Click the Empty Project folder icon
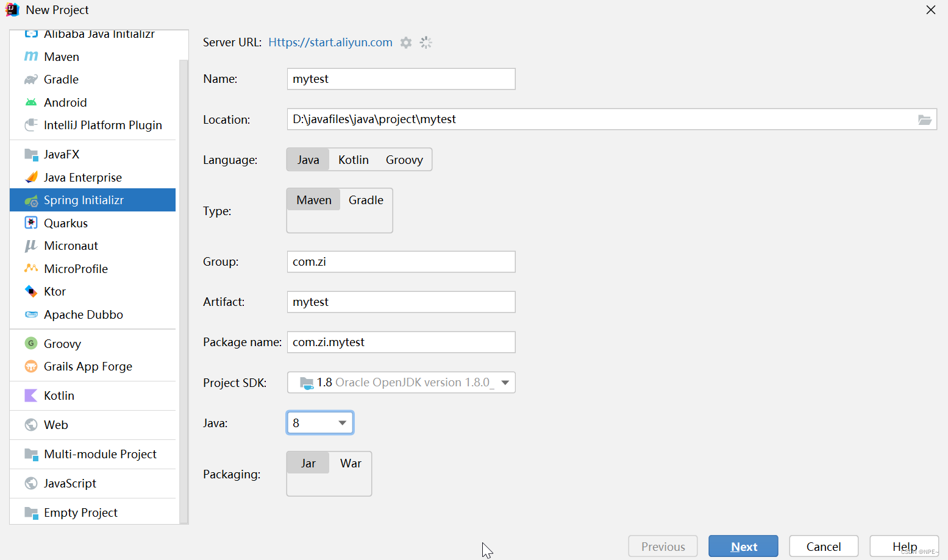948x560 pixels. (x=31, y=512)
